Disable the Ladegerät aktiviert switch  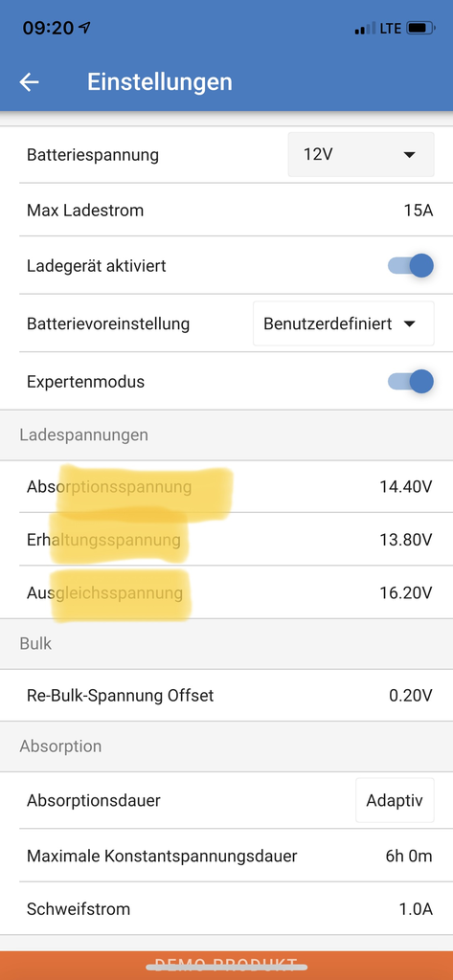click(411, 266)
